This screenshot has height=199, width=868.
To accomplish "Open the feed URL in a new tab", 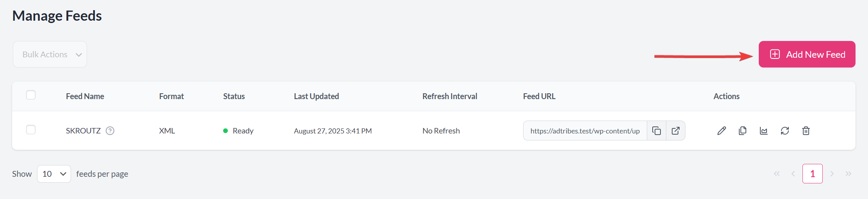I will [x=676, y=131].
